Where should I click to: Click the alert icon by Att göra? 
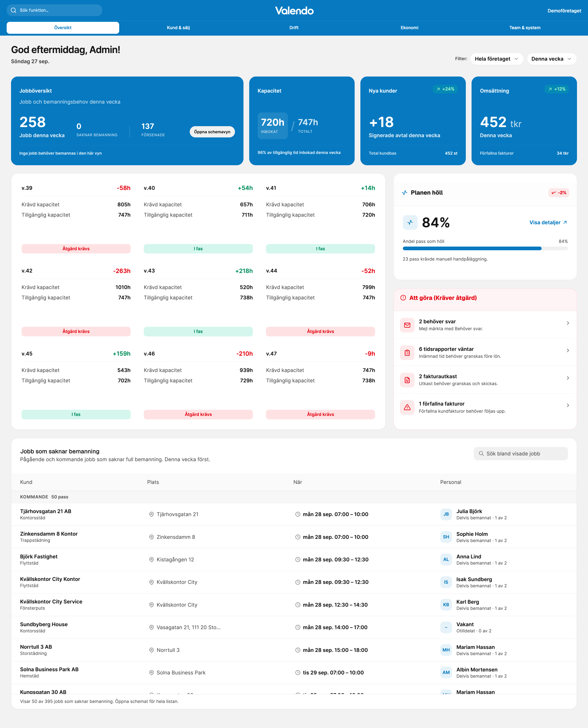(403, 298)
